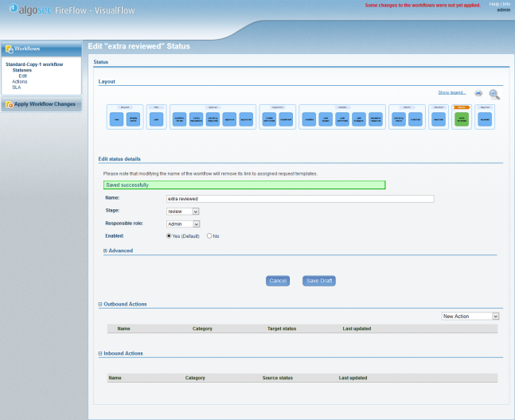Collapse Outbound Actions section icon
515x420 pixels.
tap(100, 304)
